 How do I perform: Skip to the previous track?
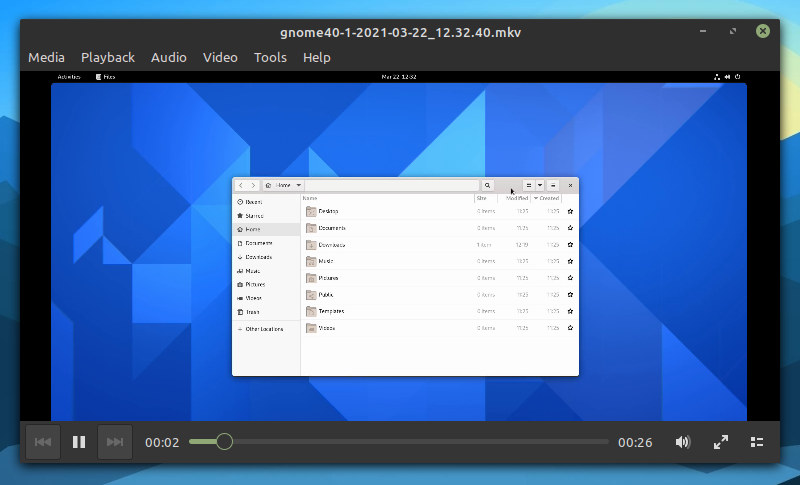pos(43,442)
